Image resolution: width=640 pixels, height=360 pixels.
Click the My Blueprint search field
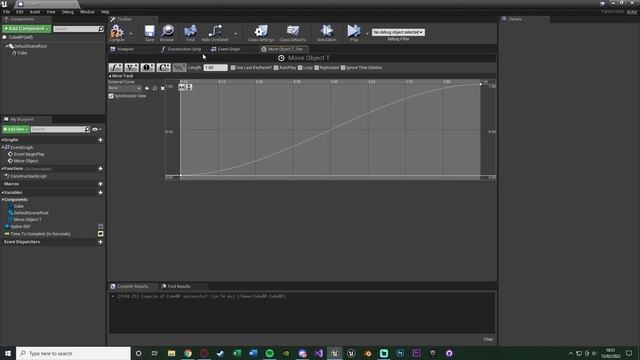pyautogui.click(x=60, y=129)
